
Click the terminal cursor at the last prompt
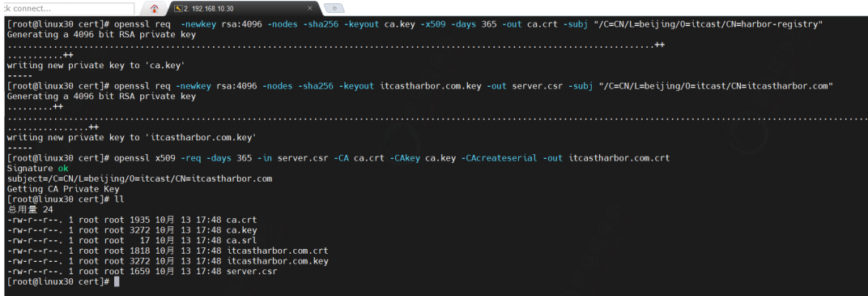coord(117,281)
